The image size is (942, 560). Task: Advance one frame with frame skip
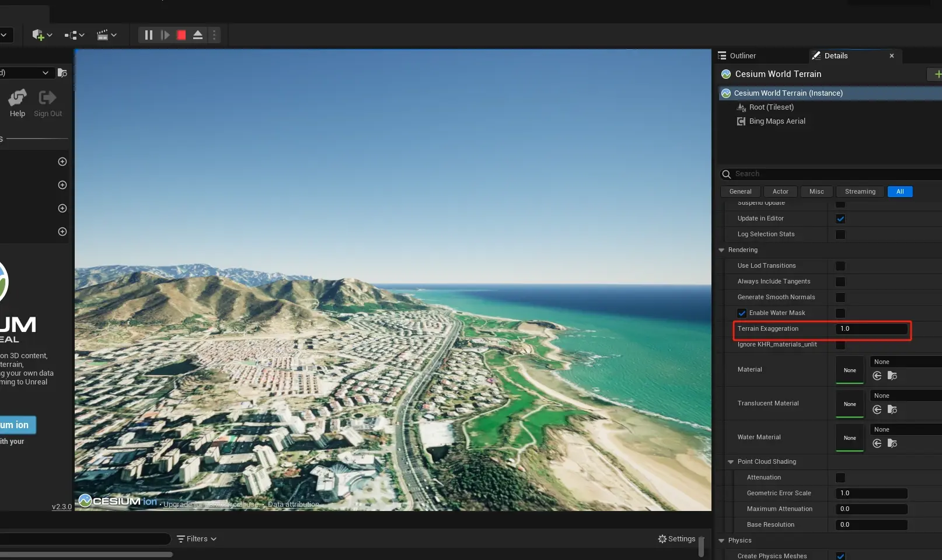coord(165,35)
